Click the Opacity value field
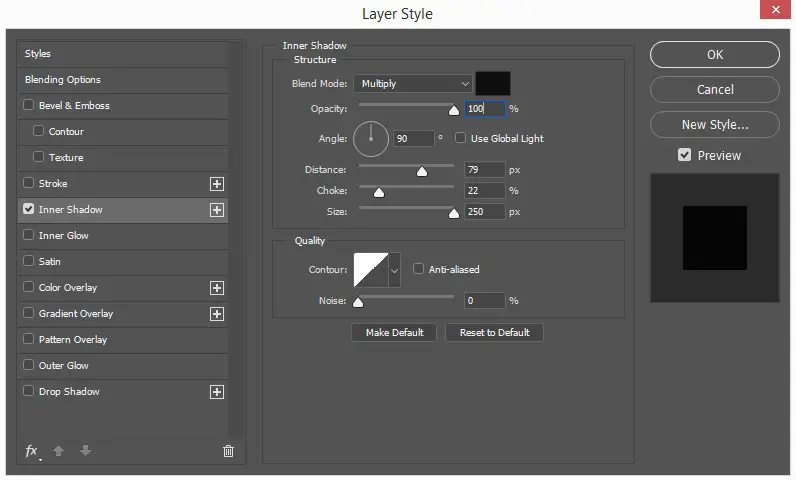The height and width of the screenshot is (480, 796). coord(484,109)
